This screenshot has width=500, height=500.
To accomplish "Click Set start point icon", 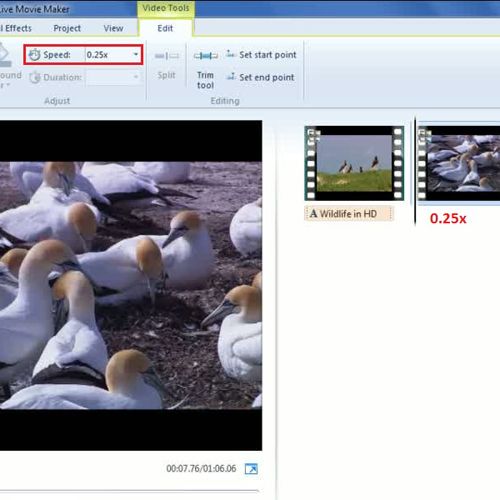I will (x=231, y=54).
